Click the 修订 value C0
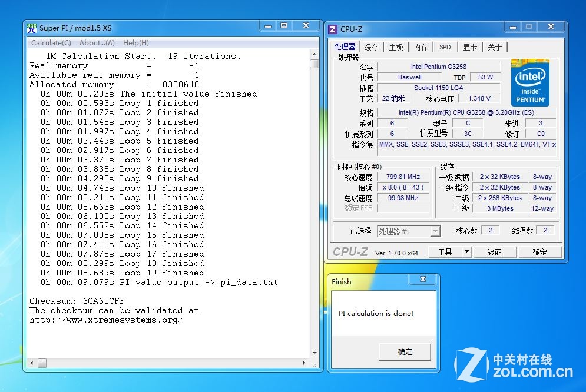Screen dimensions: 586x392 tap(541, 134)
